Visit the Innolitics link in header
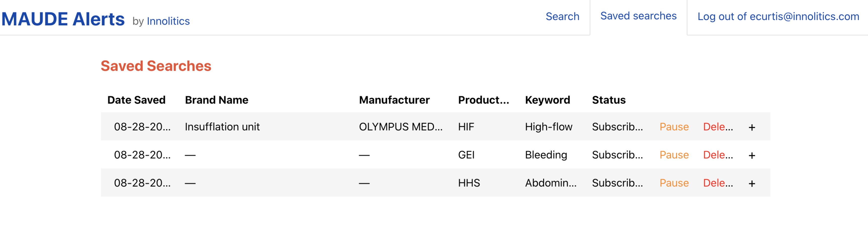Screen dimensions: 868x226 pyautogui.click(x=168, y=21)
